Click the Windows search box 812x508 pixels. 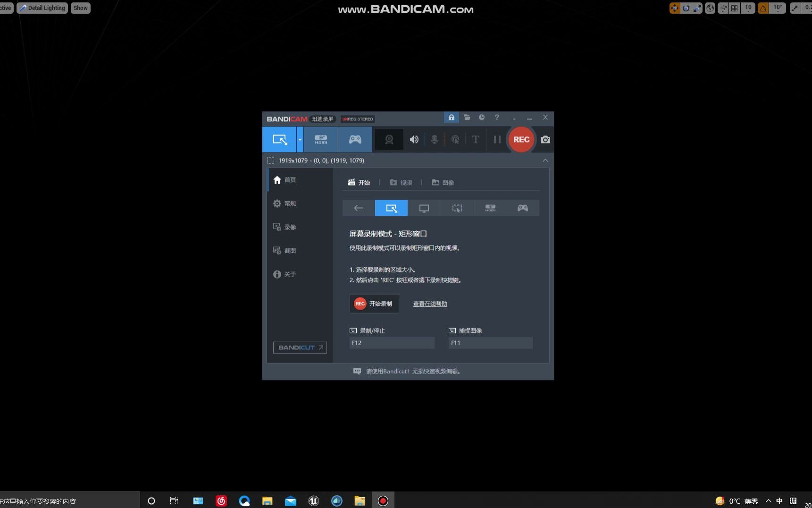point(69,501)
